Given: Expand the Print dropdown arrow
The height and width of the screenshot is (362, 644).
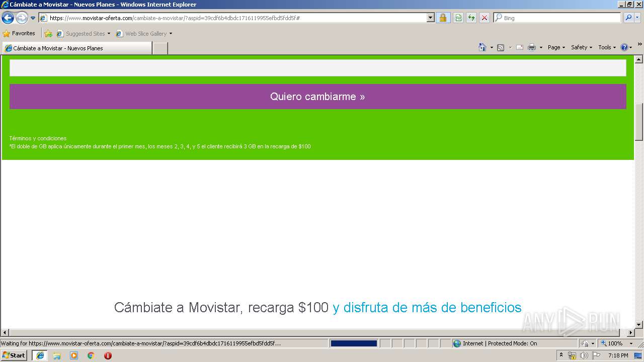Looking at the screenshot, I should (x=541, y=47).
